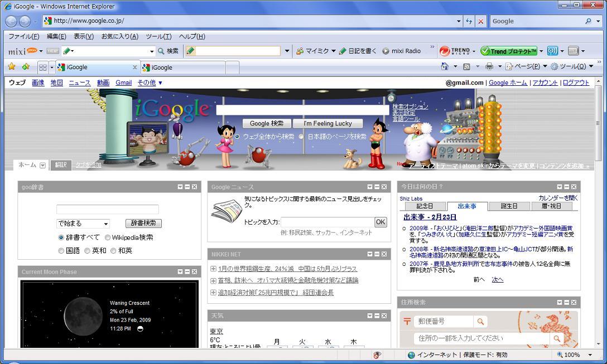Viewport: 607px width, 364px height.
Task: Click the 次へ link in events gadget
Action: pos(498,280)
